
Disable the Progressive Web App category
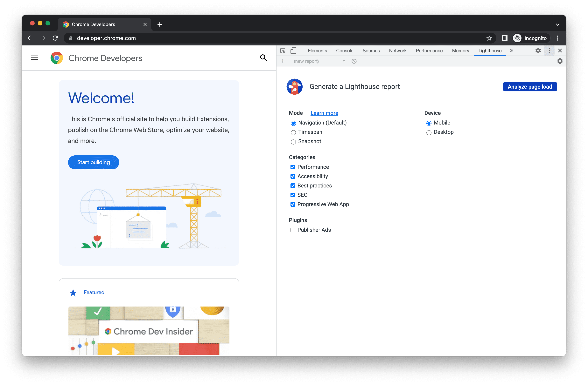(x=292, y=204)
